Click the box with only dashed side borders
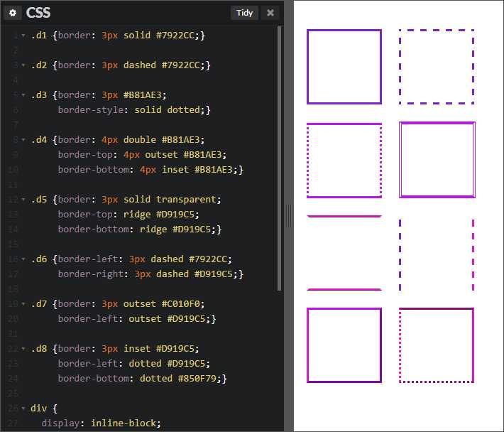The height and width of the screenshot is (432, 504). coord(437,254)
